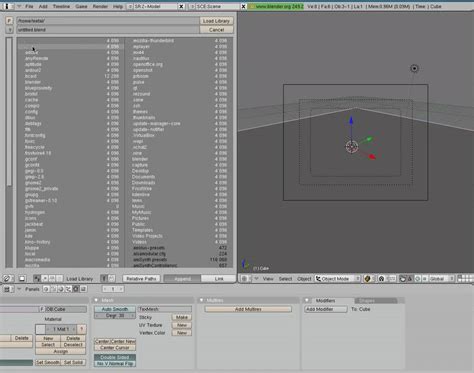This screenshot has width=474, height=373.
Task: Click the sort alphabetically icon in file browser header
Action: pyautogui.click(x=37, y=278)
